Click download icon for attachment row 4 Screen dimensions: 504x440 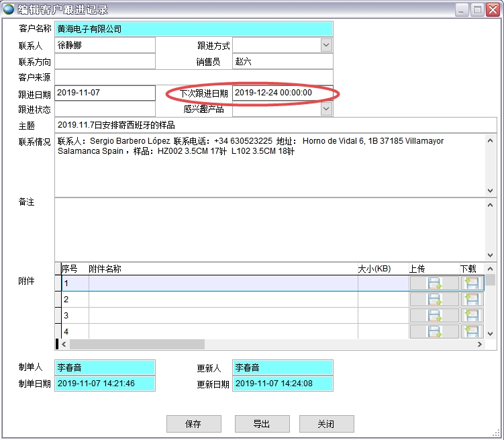tap(472, 331)
